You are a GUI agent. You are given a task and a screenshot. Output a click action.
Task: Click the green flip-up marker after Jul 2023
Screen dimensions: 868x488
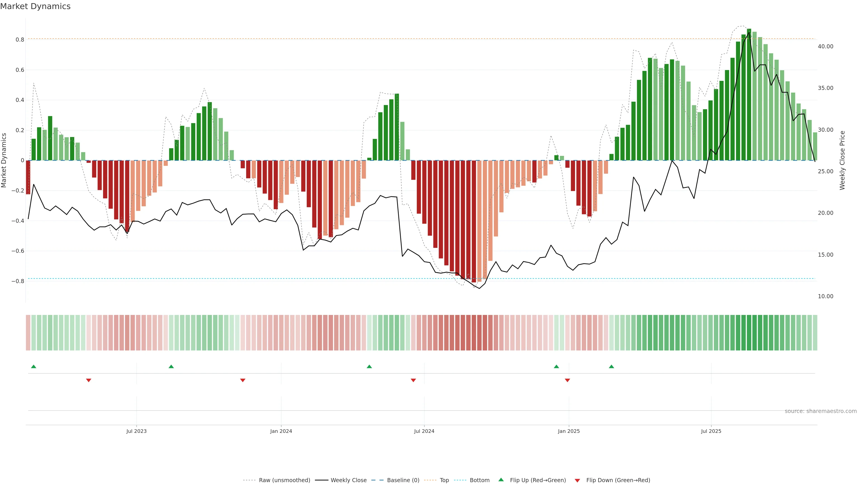tap(171, 366)
